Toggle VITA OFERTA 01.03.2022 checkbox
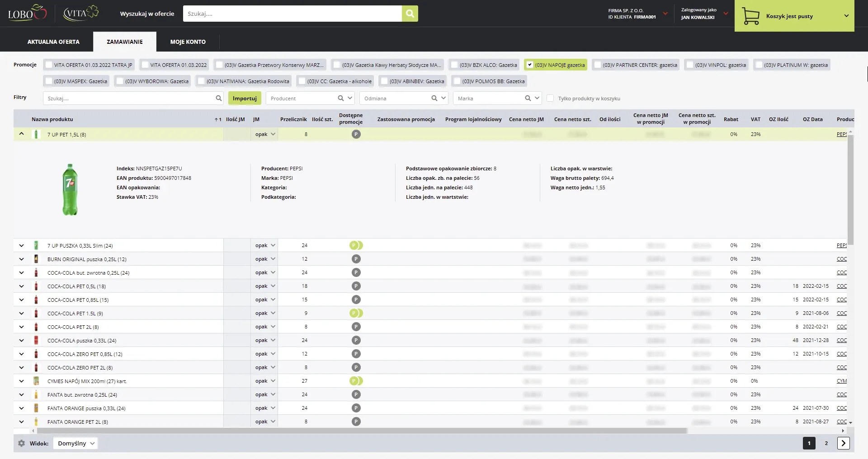Screen dimensions: 868x459 click(x=145, y=65)
